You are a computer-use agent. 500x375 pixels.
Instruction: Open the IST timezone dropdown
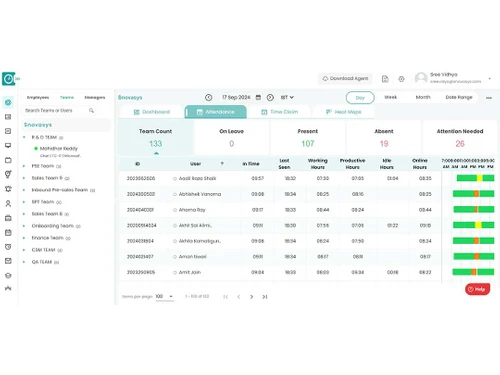tap(287, 97)
